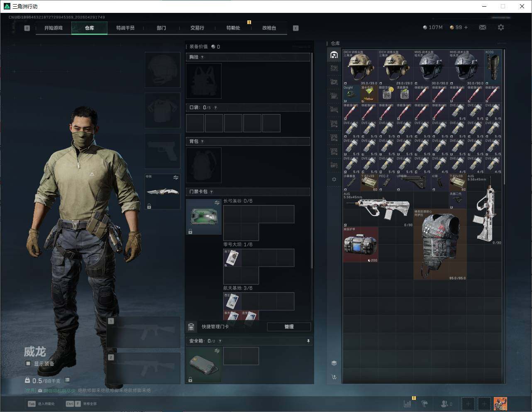The height and width of the screenshot is (412, 532).
Task: Open the 开始游戏 tab
Action: coord(54,28)
